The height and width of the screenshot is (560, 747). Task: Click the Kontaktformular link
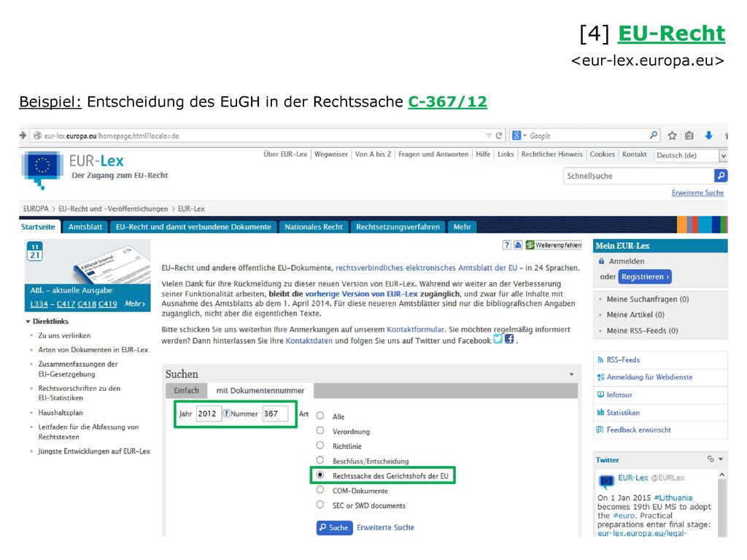coord(415,330)
